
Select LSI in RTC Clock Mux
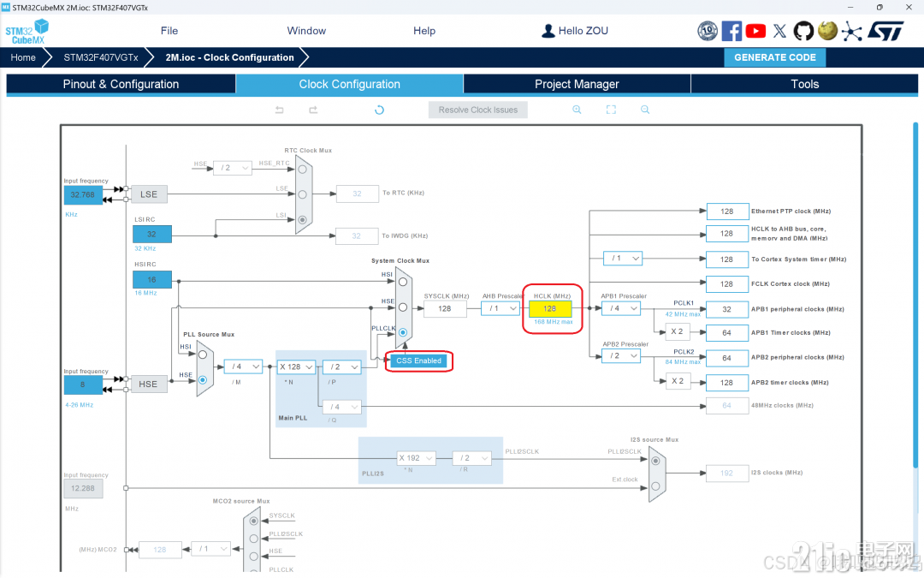click(302, 219)
